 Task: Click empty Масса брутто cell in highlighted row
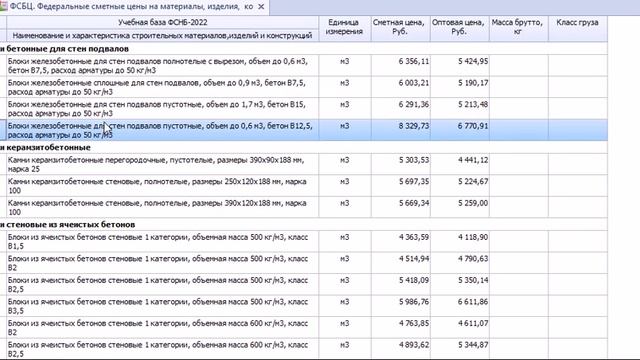click(x=519, y=130)
